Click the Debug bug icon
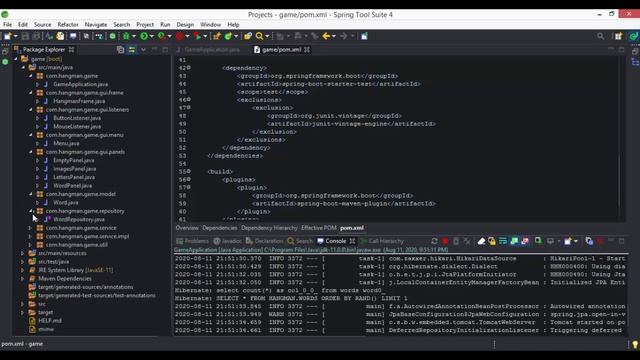The width and height of the screenshot is (640, 360). (126, 36)
